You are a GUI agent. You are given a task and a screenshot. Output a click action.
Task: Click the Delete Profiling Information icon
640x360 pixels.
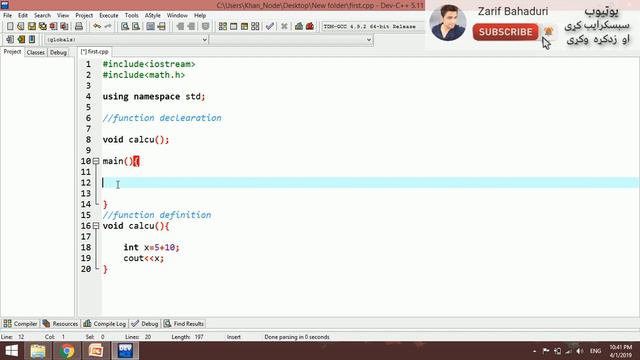[x=310, y=27]
